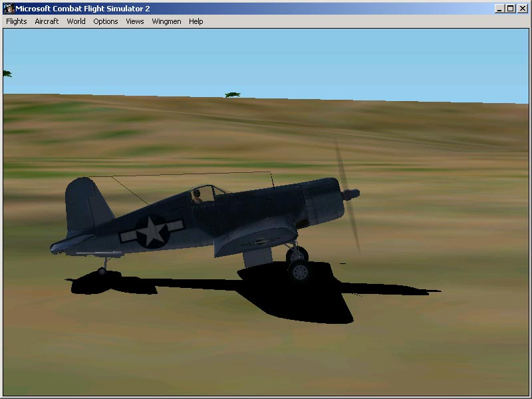The width and height of the screenshot is (532, 399).
Task: Open the Views menu
Action: [135, 21]
